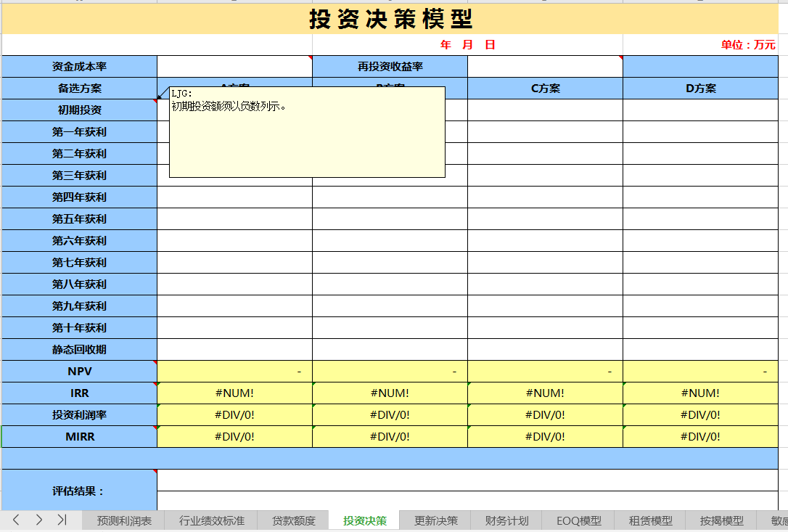Open the 按揭模型 sheet
The image size is (788, 532).
coord(721,520)
